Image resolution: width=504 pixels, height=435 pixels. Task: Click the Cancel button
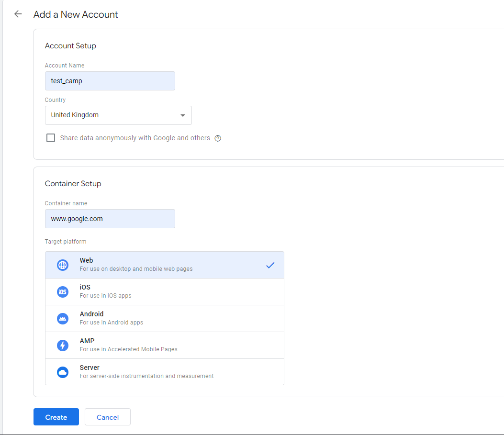108,417
